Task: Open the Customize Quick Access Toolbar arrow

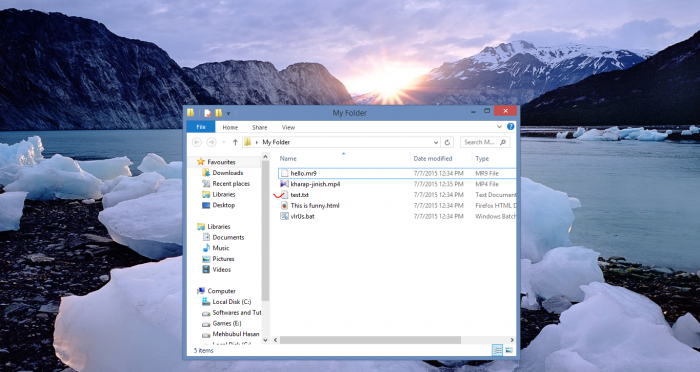Action: pyautogui.click(x=228, y=113)
